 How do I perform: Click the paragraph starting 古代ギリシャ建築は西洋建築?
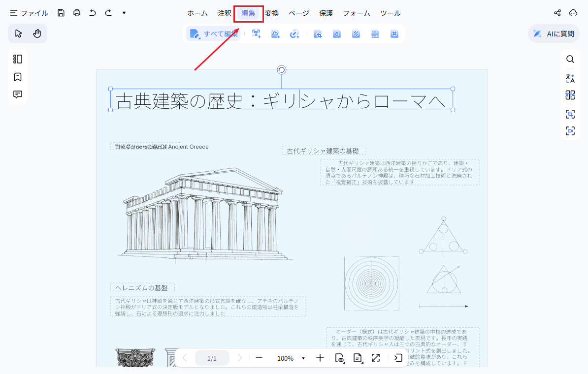[400, 172]
